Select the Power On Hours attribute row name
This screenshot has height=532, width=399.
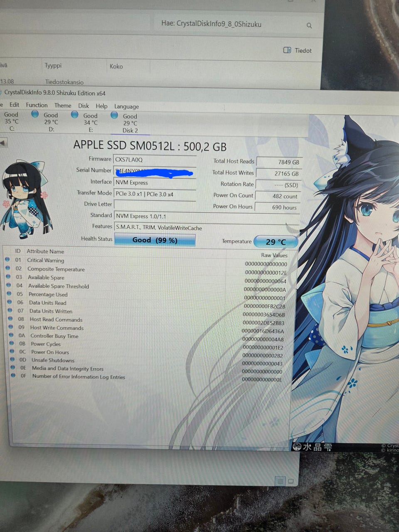[50, 352]
